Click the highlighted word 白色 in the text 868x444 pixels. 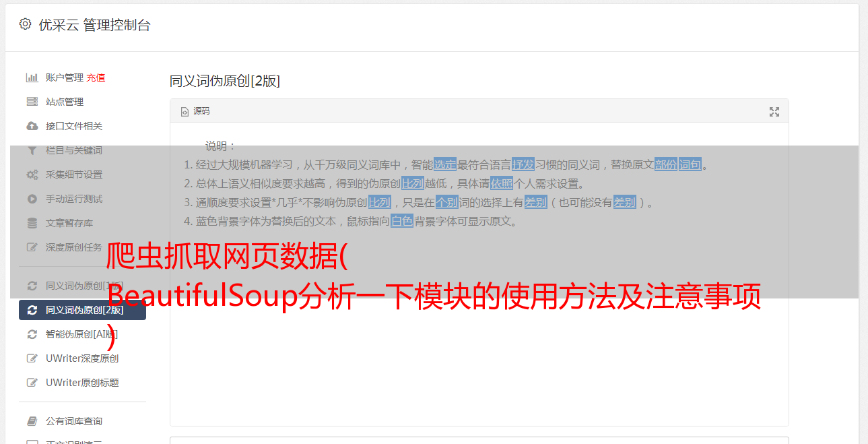(402, 221)
